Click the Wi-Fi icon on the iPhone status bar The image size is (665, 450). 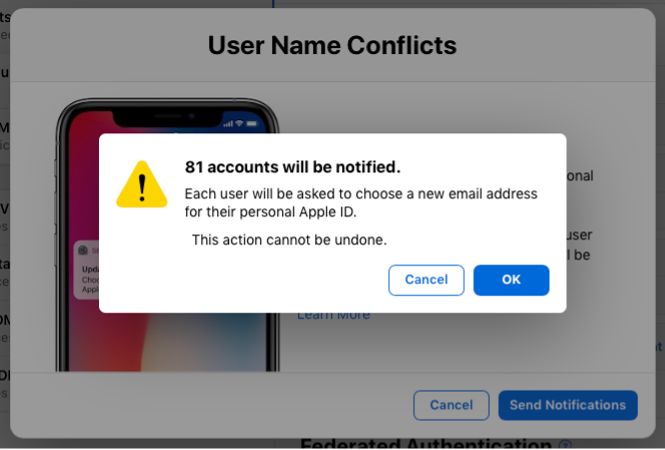tap(239, 122)
